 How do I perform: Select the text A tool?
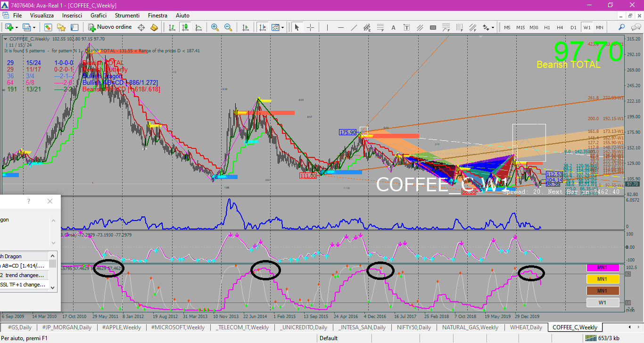393,27
